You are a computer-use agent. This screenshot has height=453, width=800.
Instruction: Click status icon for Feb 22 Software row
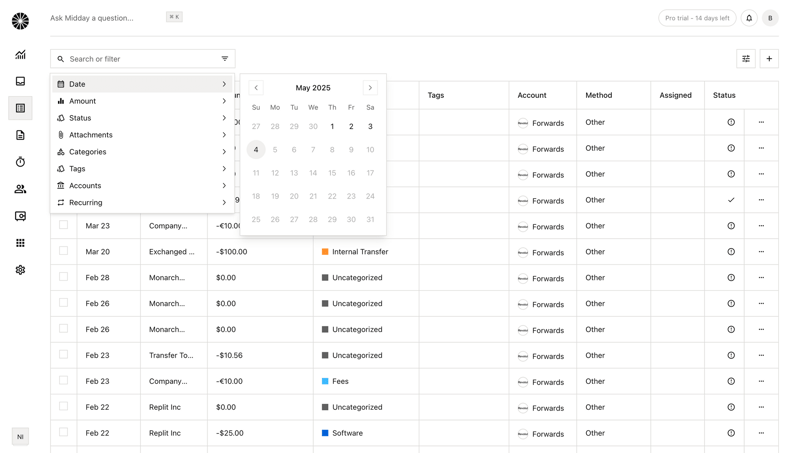[x=731, y=433]
